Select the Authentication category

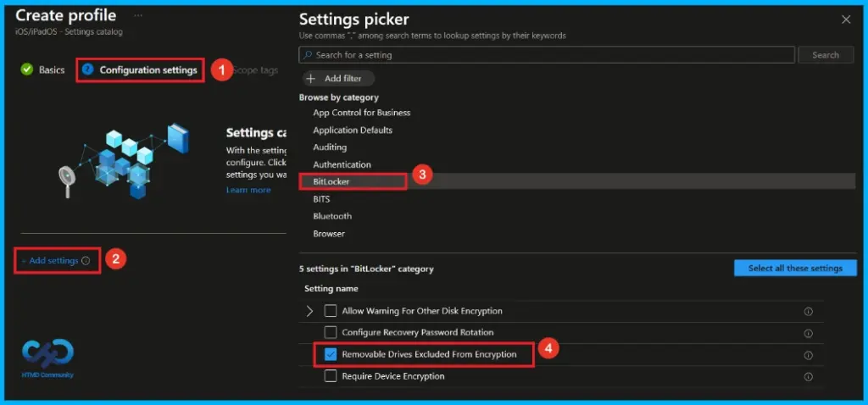point(342,164)
